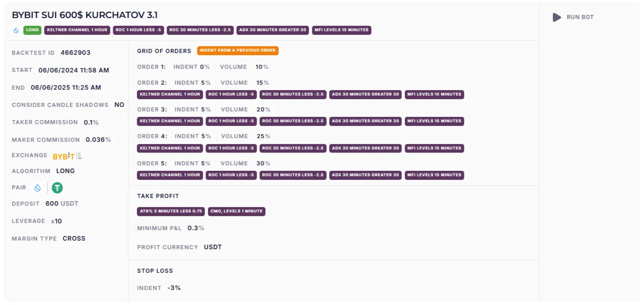Click ROC 30 Minutes Less -2.5 under Order 4
This screenshot has height=305, width=644.
293,148
